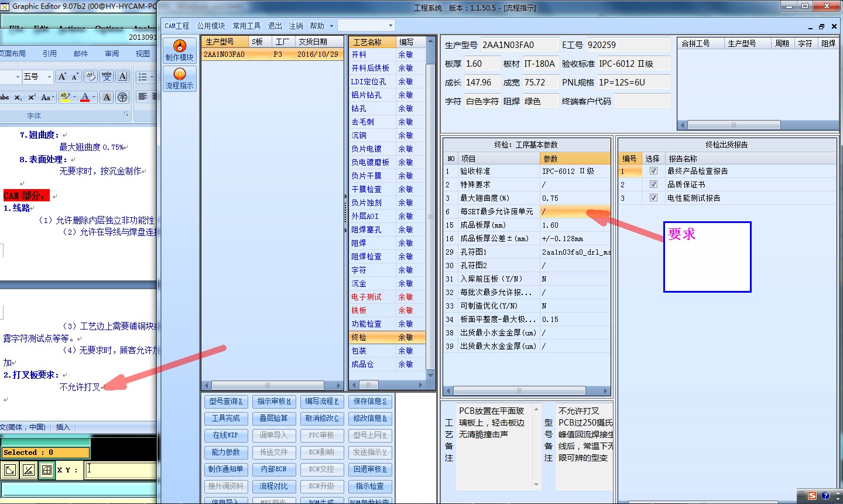
Task: Open the 制作模块 module icon in sidebar
Action: pos(179,50)
